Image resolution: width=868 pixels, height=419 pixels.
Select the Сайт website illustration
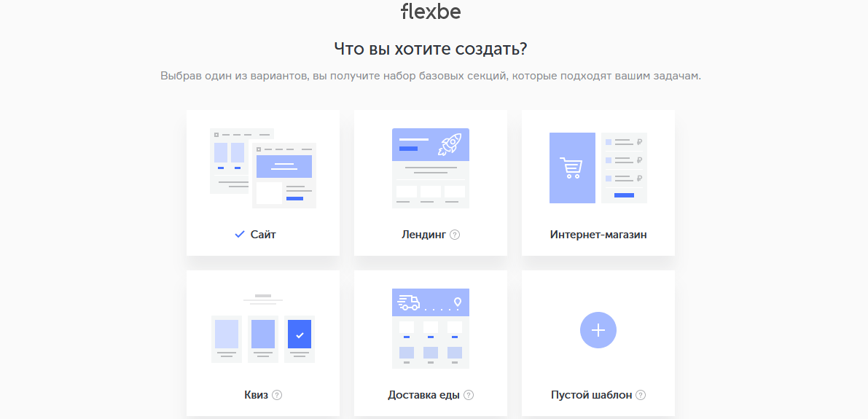(262, 168)
